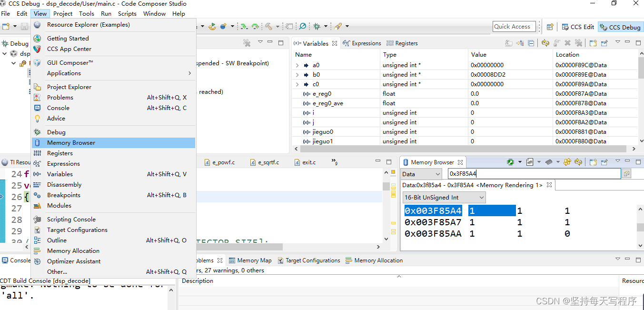This screenshot has height=310, width=644.
Task: Click the Optimizer Assistant icon
Action: tap(37, 261)
